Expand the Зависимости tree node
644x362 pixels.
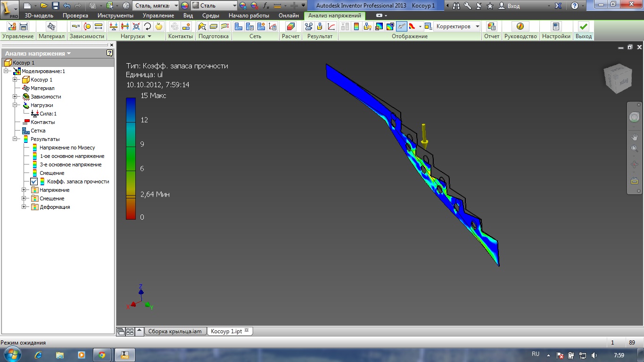pyautogui.click(x=16, y=97)
